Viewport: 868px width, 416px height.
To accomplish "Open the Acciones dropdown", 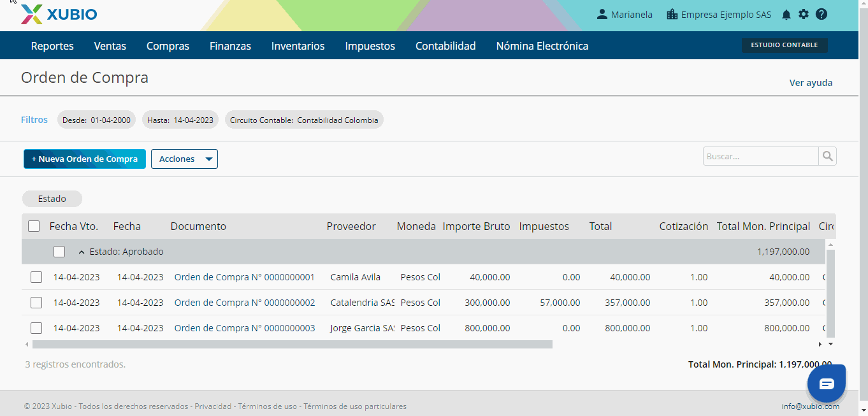I will (x=184, y=159).
